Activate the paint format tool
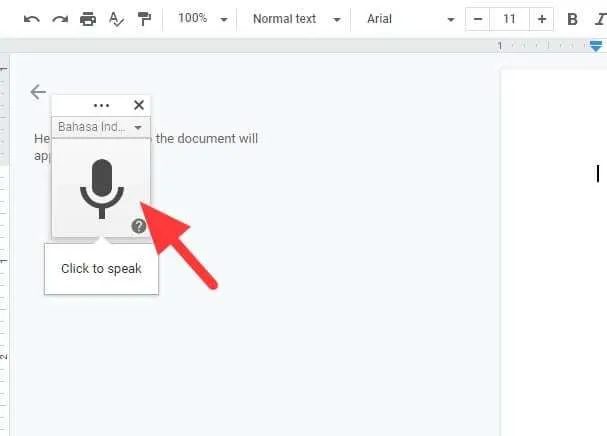This screenshot has height=436, width=607. 144,19
